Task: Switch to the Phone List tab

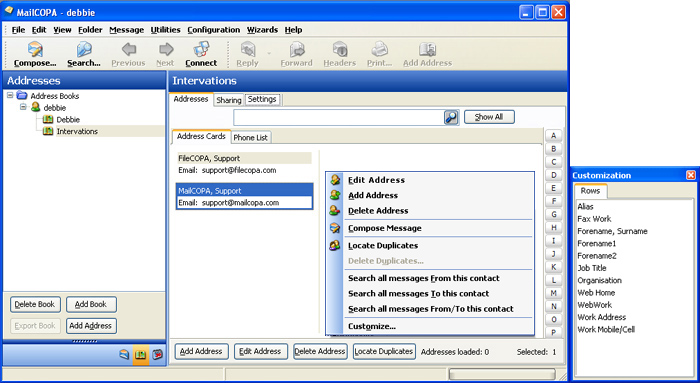Action: click(x=250, y=137)
